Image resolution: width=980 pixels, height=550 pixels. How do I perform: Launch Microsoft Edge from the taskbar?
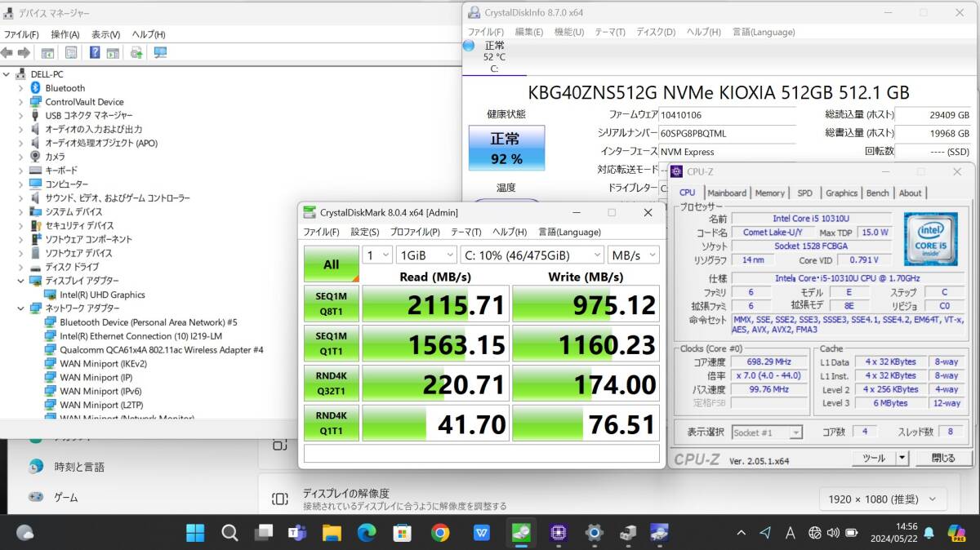[x=367, y=533]
